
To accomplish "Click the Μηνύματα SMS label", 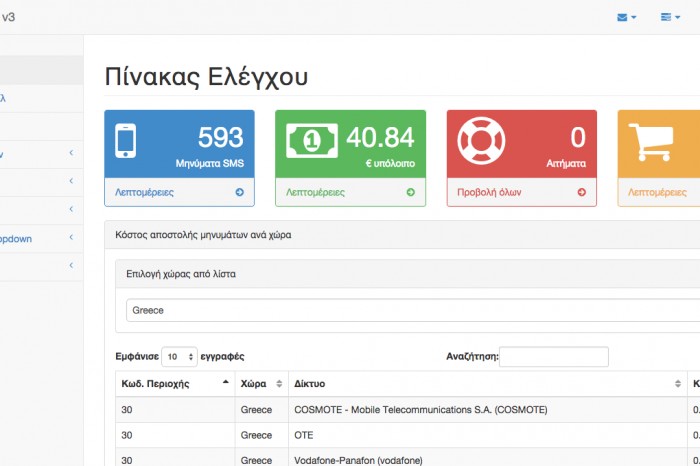I will (x=210, y=163).
